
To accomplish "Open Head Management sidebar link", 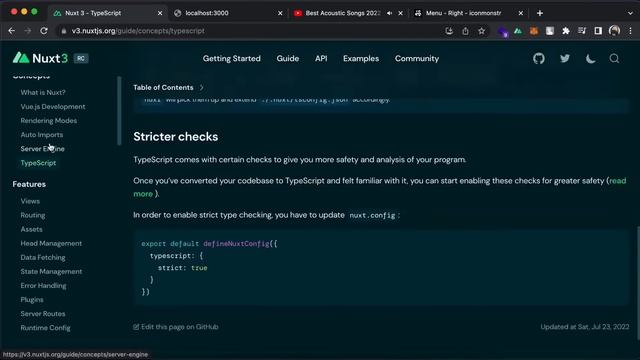I will tap(51, 243).
